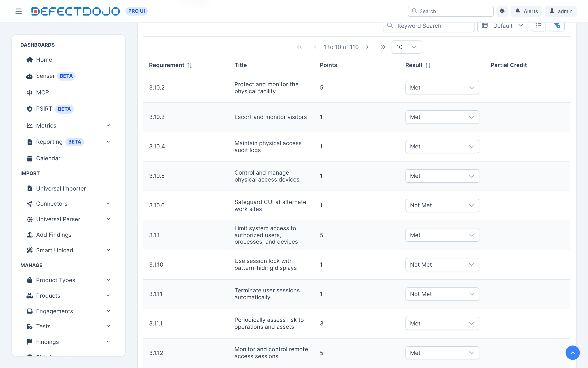Screen dimensions: 588x368
Task: Click the scroll-to-top arrow button
Action: point(572,353)
